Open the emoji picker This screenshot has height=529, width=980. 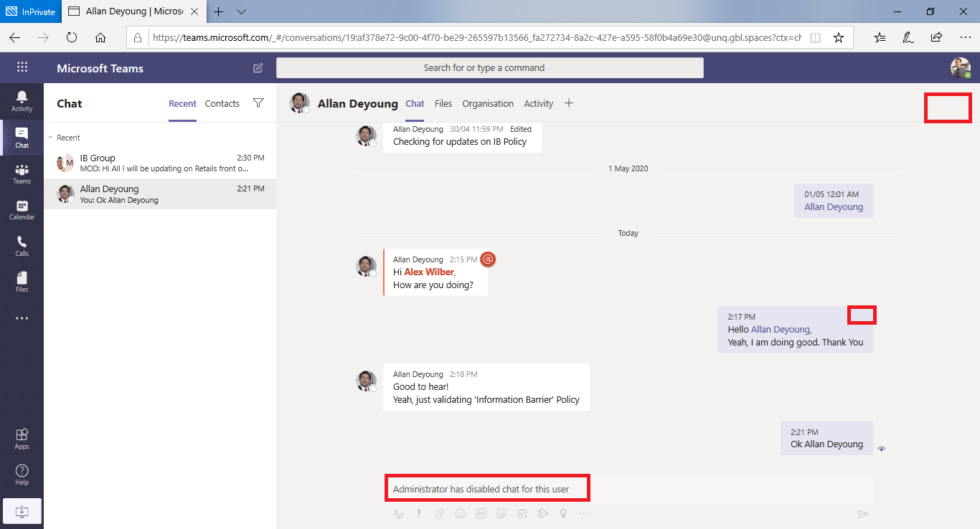tap(460, 513)
